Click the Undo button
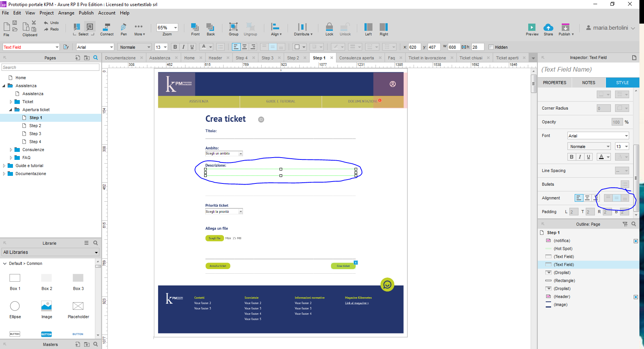This screenshot has height=349, width=644. pyautogui.click(x=51, y=22)
